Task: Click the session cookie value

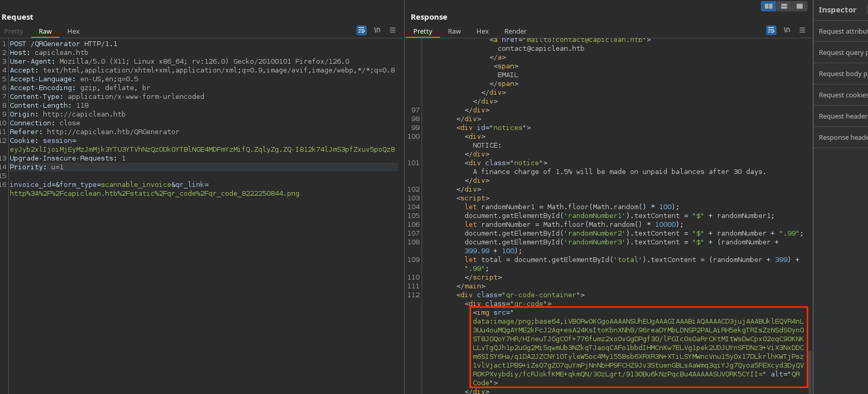Action: [202, 150]
